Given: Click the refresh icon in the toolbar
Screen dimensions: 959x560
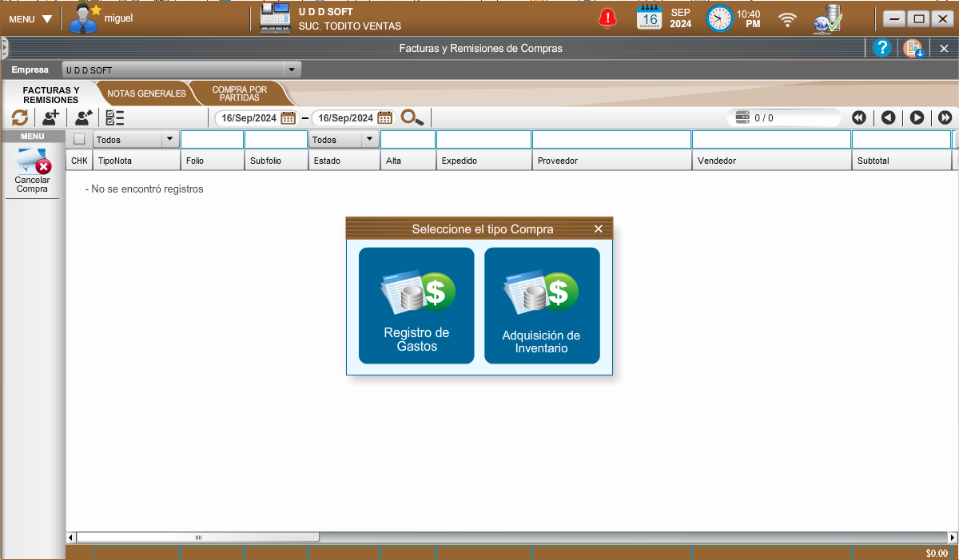Looking at the screenshot, I should click(x=20, y=118).
